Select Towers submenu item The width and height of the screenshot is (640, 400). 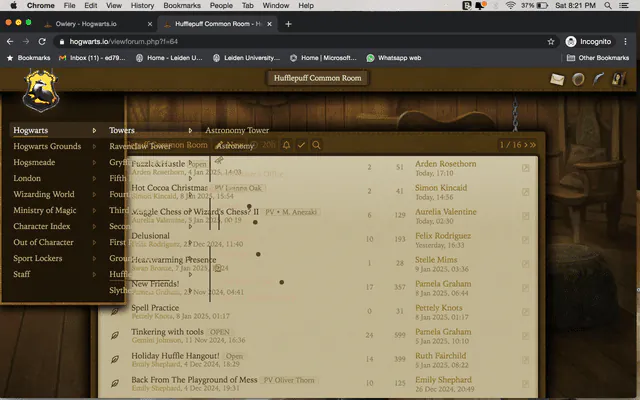122,130
